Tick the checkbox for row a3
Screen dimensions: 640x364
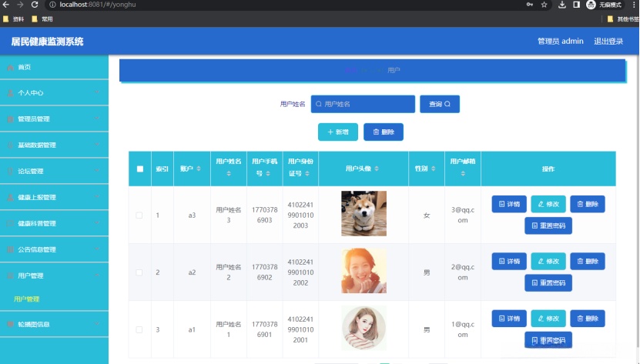tap(139, 215)
